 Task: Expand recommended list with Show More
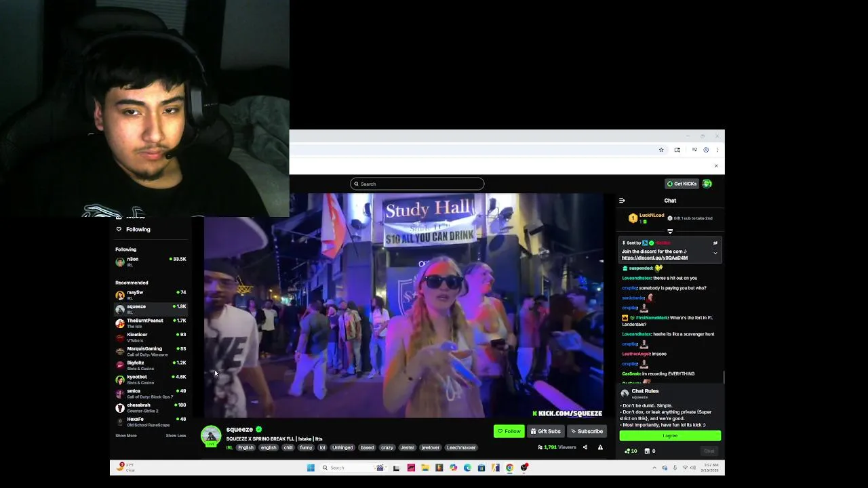[x=126, y=436]
